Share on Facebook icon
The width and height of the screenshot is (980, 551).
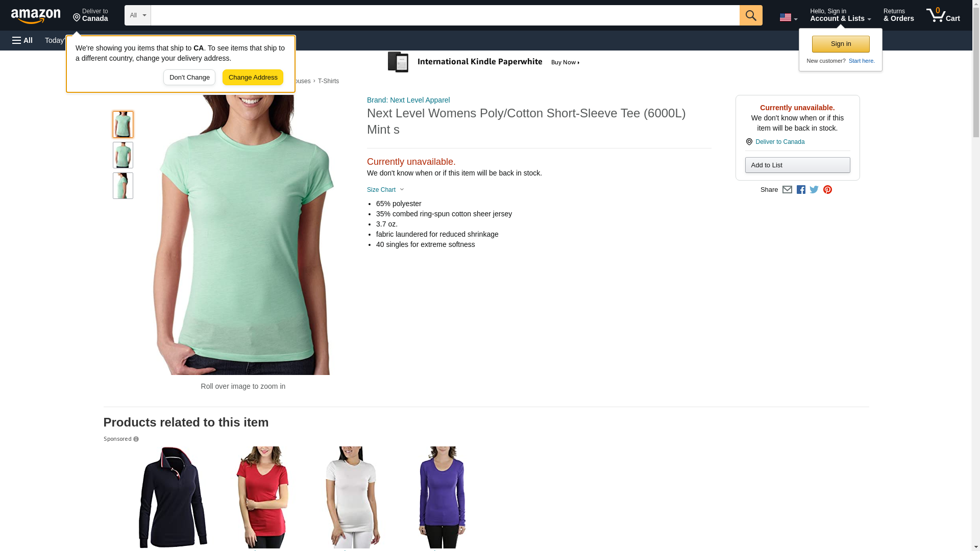tap(801, 190)
